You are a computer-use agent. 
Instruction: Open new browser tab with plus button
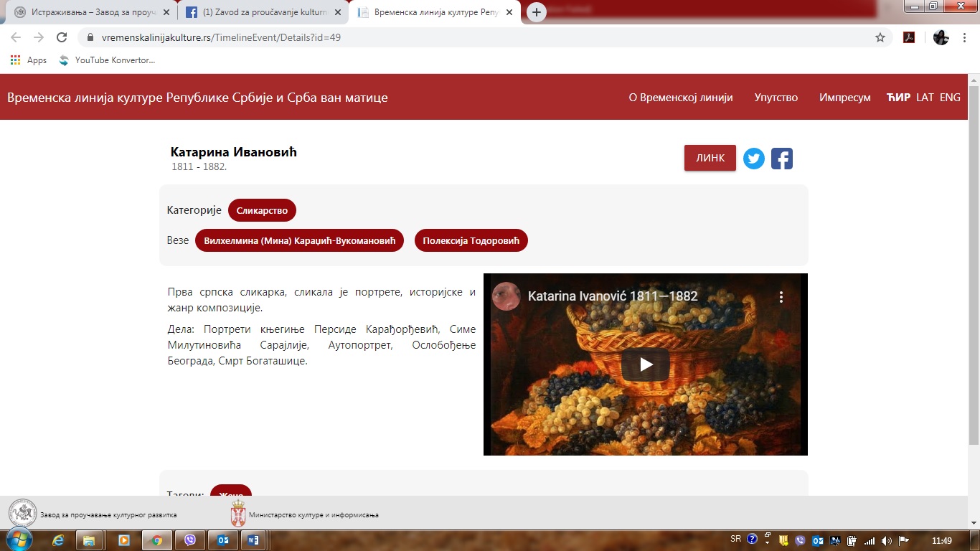(536, 12)
